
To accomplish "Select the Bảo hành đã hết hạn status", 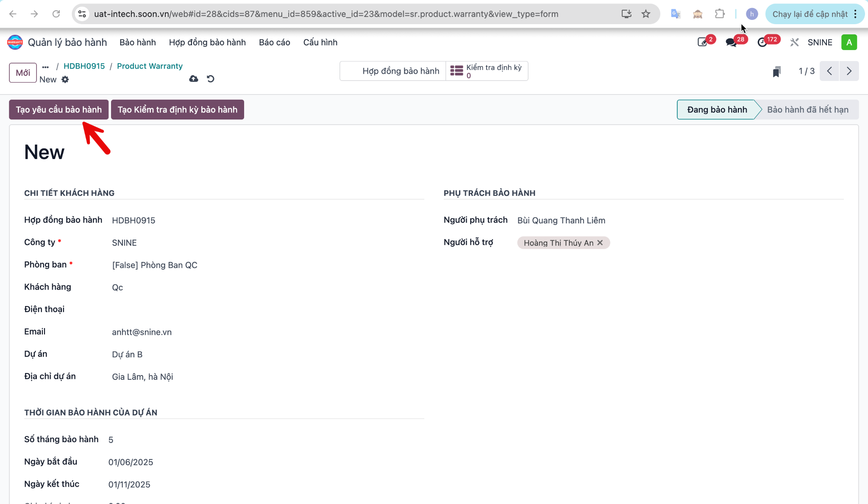I will (x=807, y=109).
